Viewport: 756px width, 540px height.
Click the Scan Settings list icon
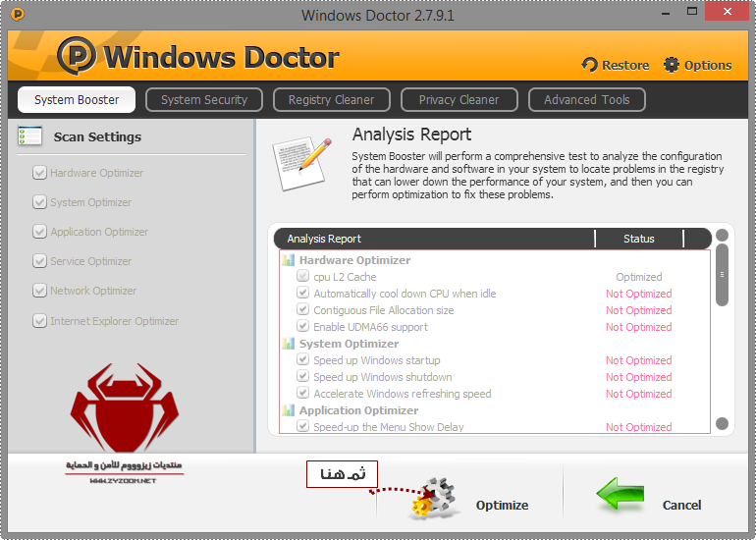click(x=29, y=135)
